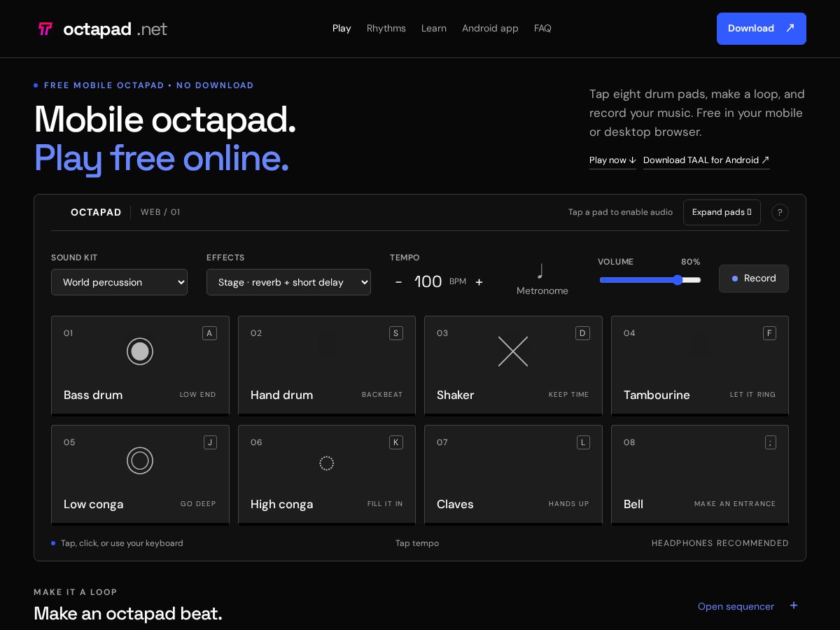Click the KEEP TIME tag on Shaker
Screen dimensions: 840x630
[x=569, y=395]
